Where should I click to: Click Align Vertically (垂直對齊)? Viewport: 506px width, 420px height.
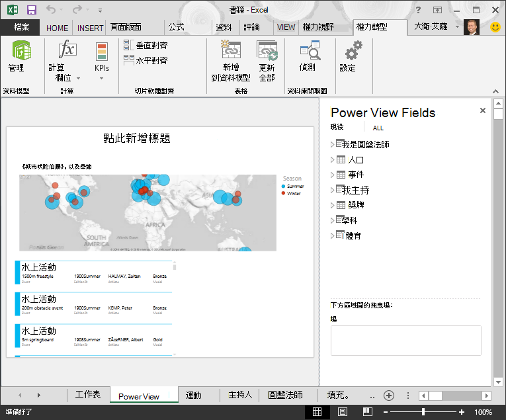(146, 45)
